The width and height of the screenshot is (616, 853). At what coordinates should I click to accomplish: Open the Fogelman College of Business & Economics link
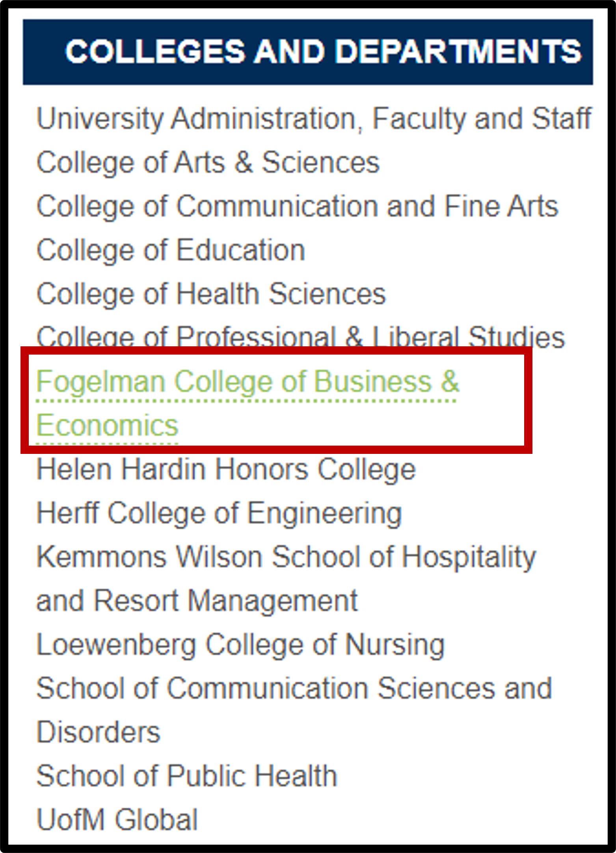pyautogui.click(x=248, y=402)
